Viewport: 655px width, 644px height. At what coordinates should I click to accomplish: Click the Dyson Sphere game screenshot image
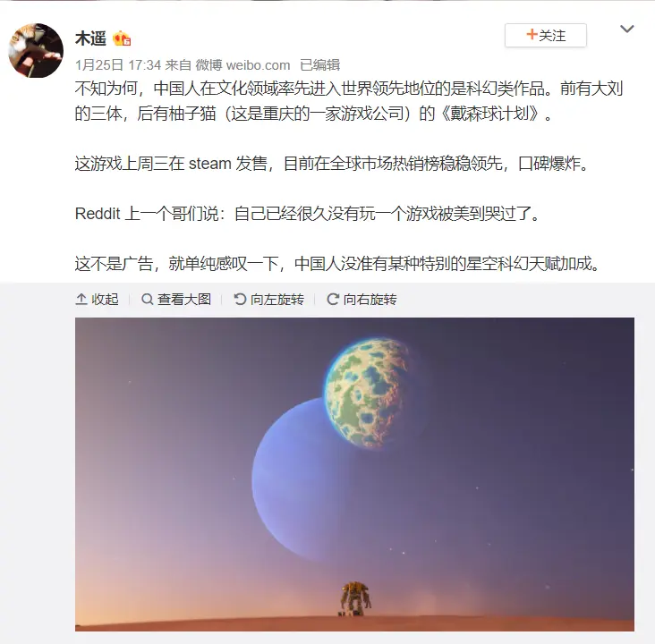pos(354,474)
